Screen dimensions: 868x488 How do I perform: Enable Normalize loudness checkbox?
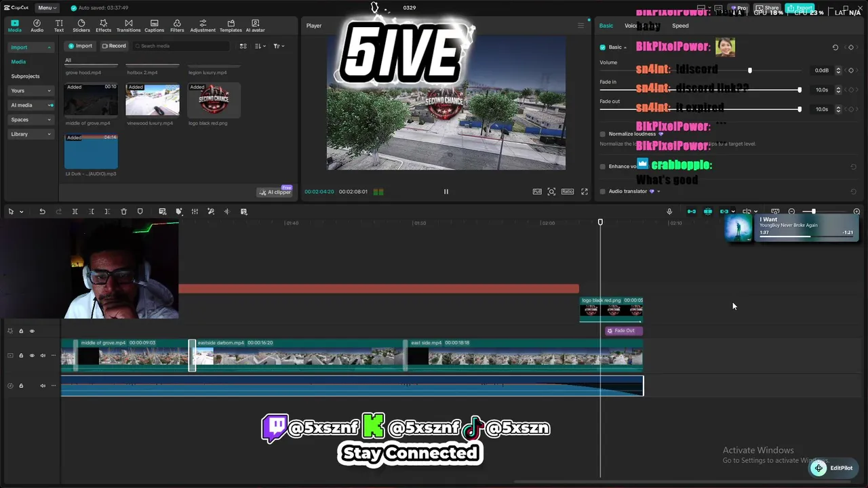(602, 134)
